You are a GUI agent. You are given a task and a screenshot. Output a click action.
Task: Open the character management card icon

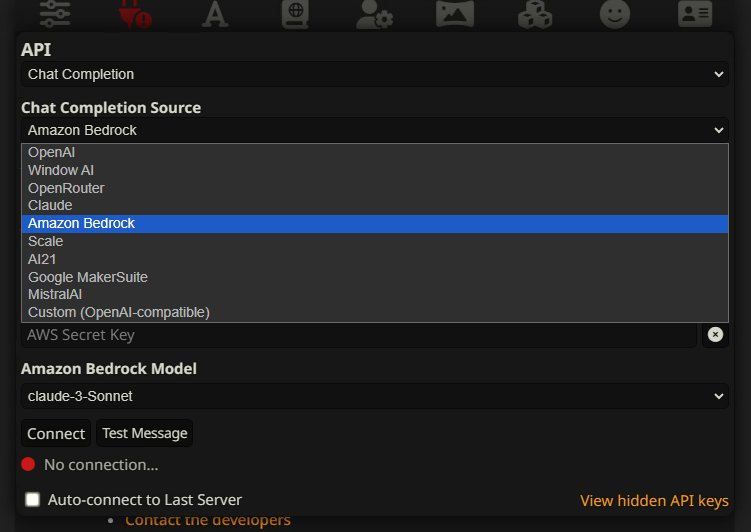pyautogui.click(x=695, y=13)
